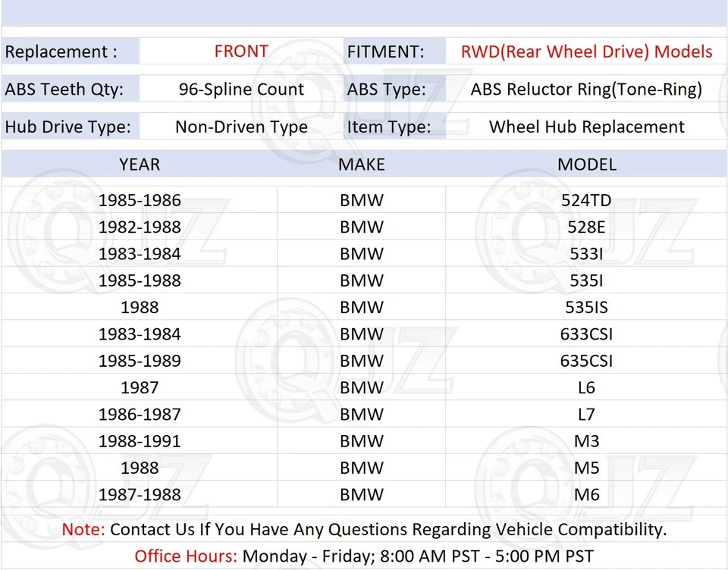Select the FRONT replacement value
Screen dimensions: 728x570
click(x=241, y=51)
